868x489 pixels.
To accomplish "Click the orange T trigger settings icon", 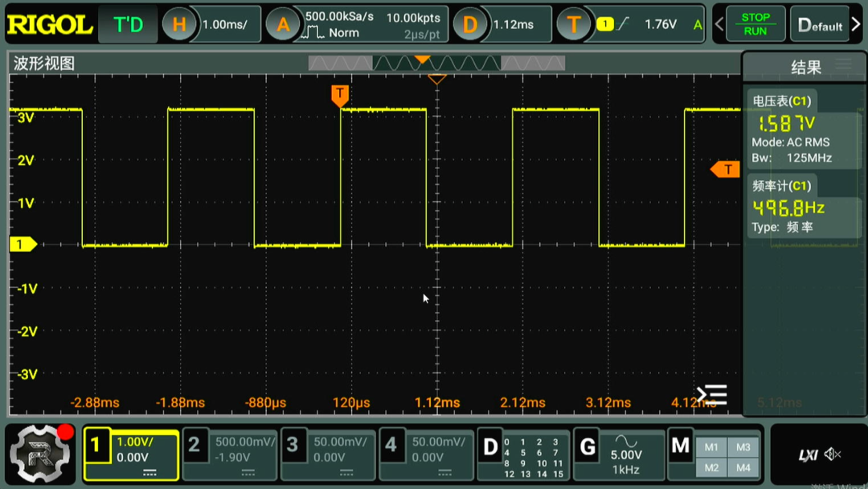I will tap(573, 24).
